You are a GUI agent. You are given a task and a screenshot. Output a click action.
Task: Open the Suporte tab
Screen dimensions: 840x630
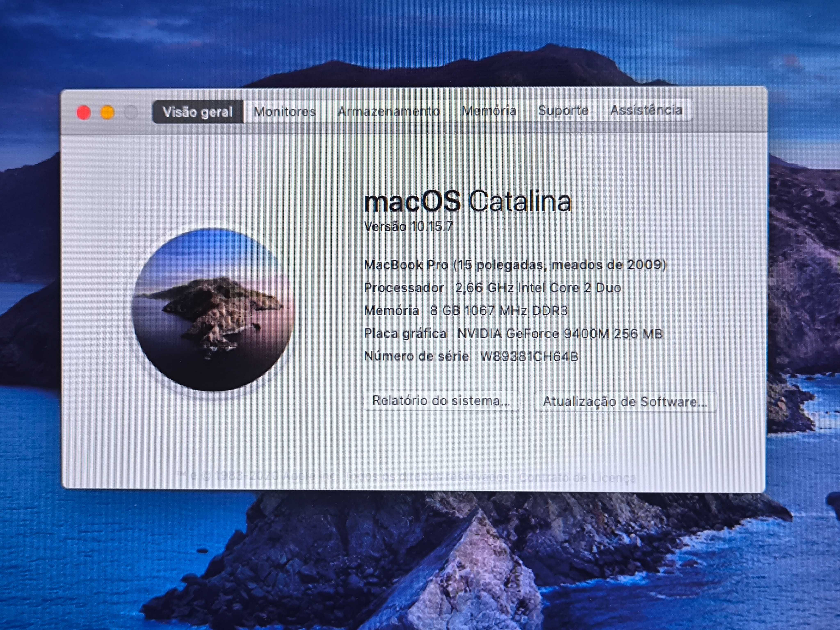563,110
